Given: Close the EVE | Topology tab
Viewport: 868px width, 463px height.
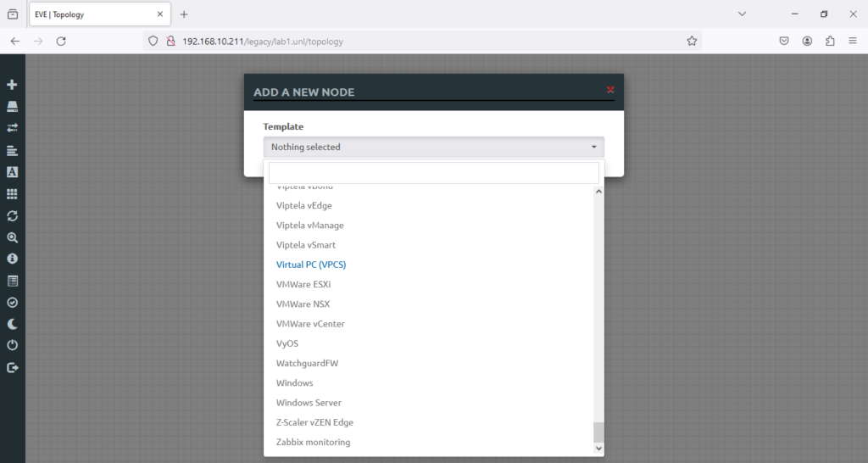Looking at the screenshot, I should tap(160, 14).
